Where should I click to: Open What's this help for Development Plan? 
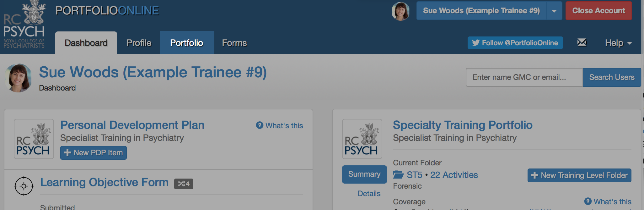(280, 126)
